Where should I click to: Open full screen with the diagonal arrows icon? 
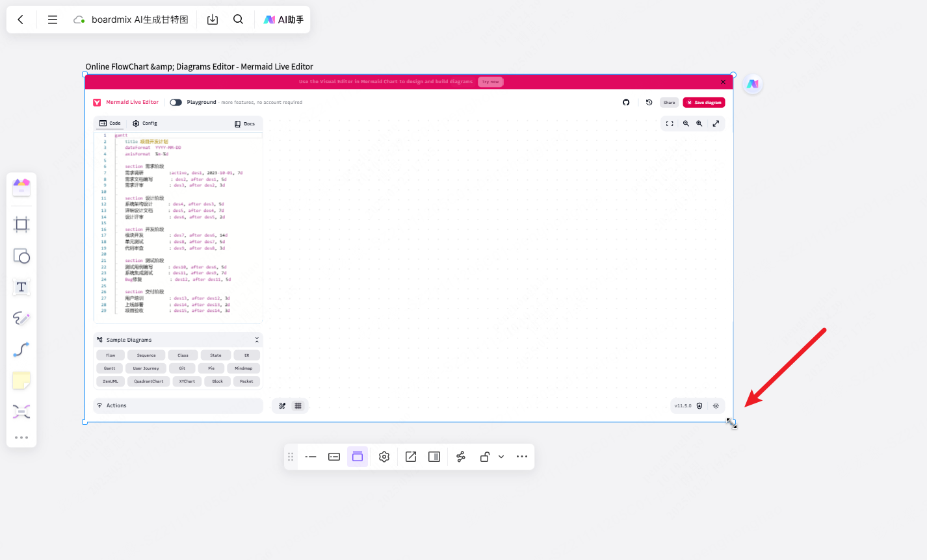pyautogui.click(x=716, y=123)
